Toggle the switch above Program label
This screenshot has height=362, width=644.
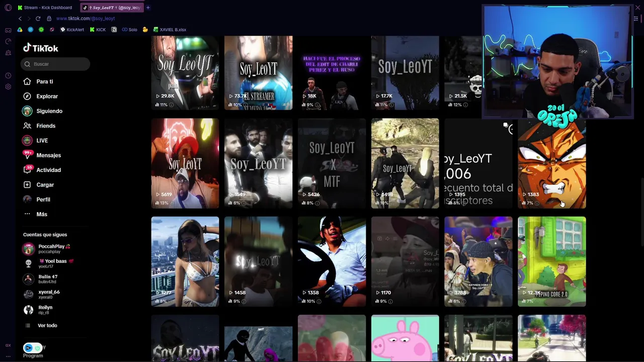click(x=33, y=348)
